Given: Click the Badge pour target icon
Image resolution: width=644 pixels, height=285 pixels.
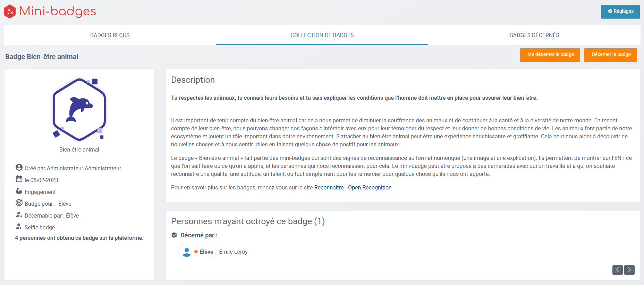Looking at the screenshot, I should click(19, 203).
